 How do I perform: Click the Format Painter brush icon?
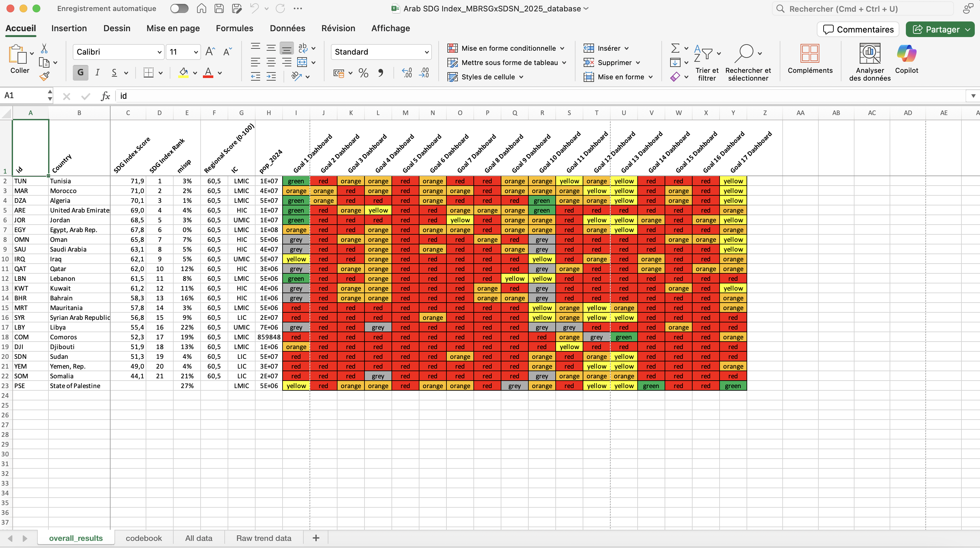(x=44, y=76)
